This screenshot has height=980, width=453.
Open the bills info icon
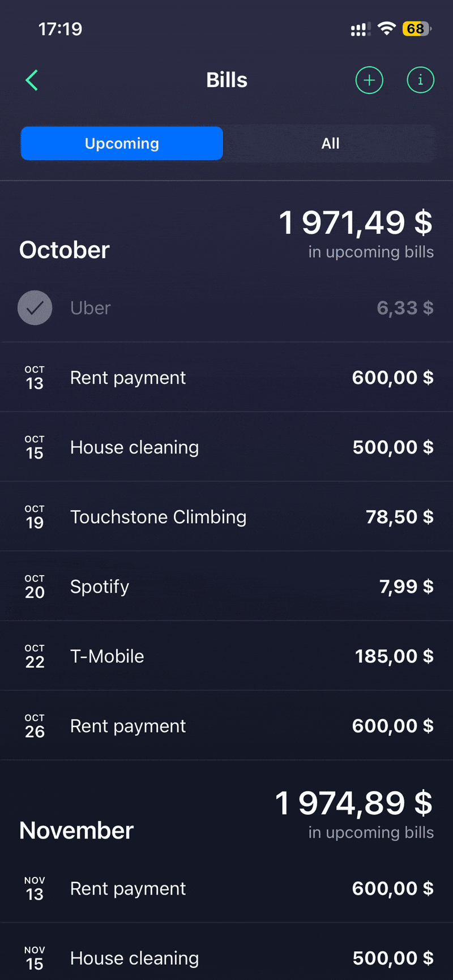pos(420,80)
